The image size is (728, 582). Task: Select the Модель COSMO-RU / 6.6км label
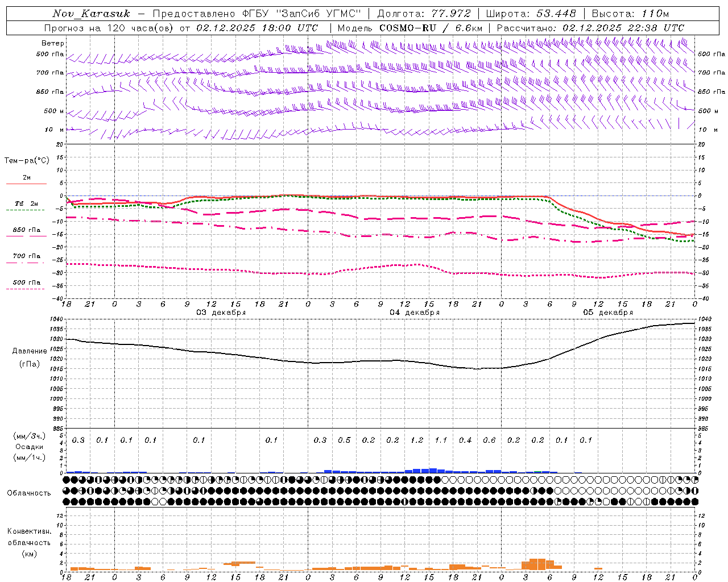[x=410, y=28]
